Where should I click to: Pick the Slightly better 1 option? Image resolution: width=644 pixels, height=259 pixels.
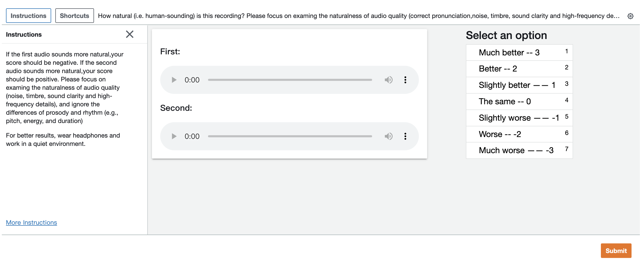pyautogui.click(x=519, y=85)
